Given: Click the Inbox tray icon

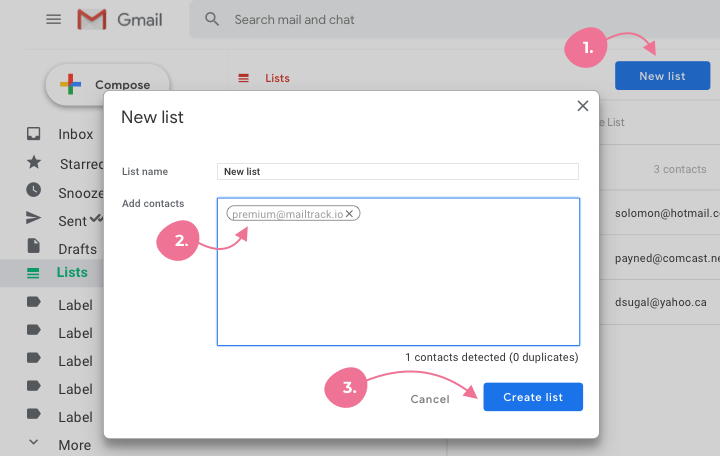Looking at the screenshot, I should [34, 134].
